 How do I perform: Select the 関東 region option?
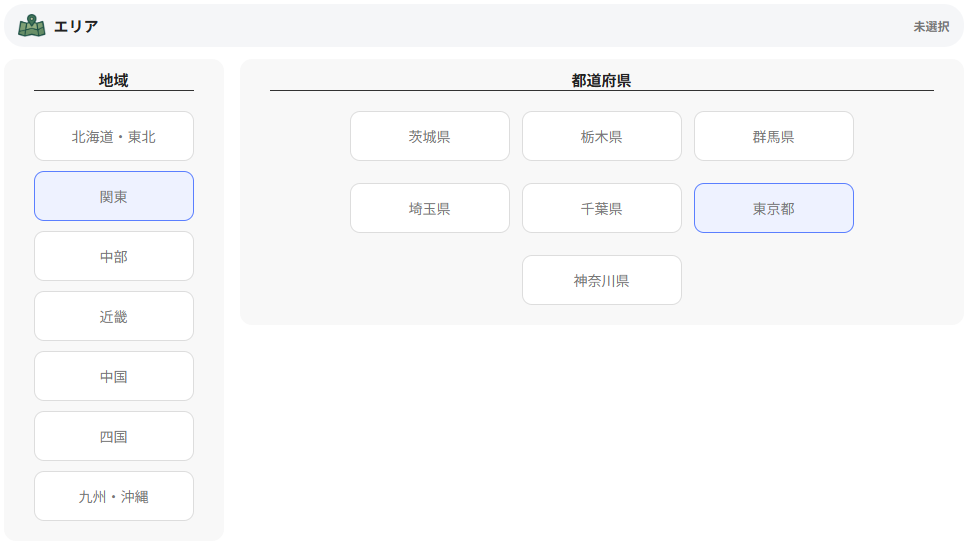click(114, 196)
